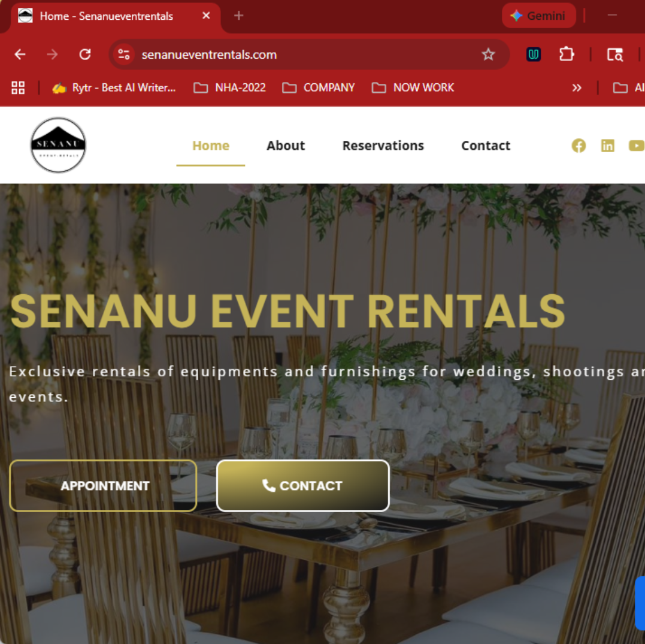Viewport: 645px width, 644px height.
Task: Click the gold CONTACT phone button
Action: click(303, 486)
